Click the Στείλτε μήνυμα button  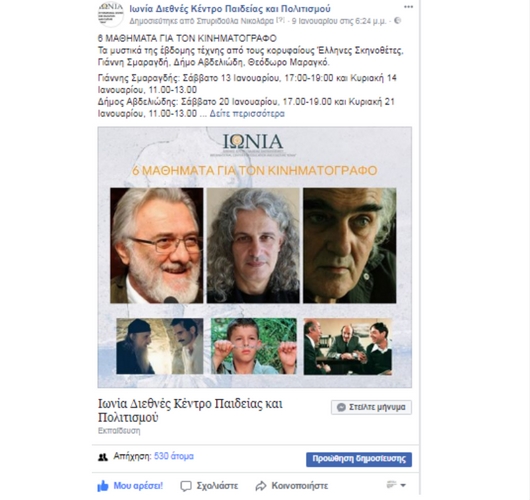(371, 407)
